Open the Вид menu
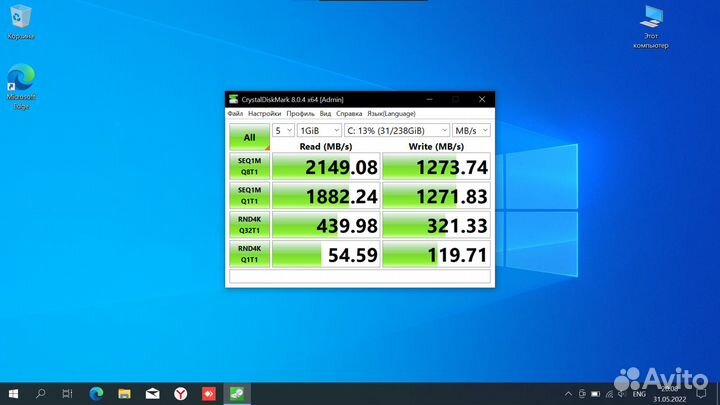This screenshot has width=720, height=405. [325, 113]
